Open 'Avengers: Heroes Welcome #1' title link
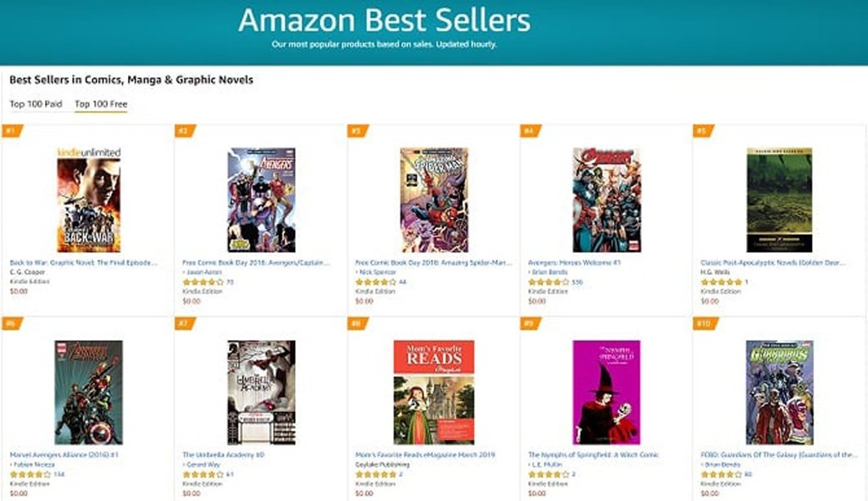The height and width of the screenshot is (501, 868). pos(575,263)
